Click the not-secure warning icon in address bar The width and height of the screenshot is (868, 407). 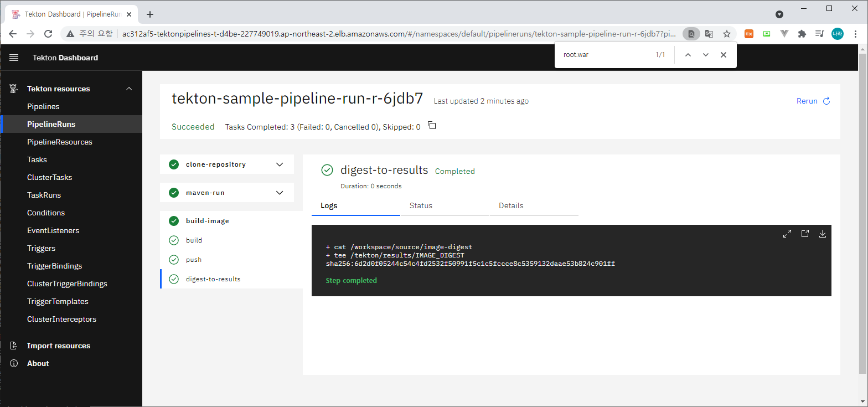tap(70, 34)
